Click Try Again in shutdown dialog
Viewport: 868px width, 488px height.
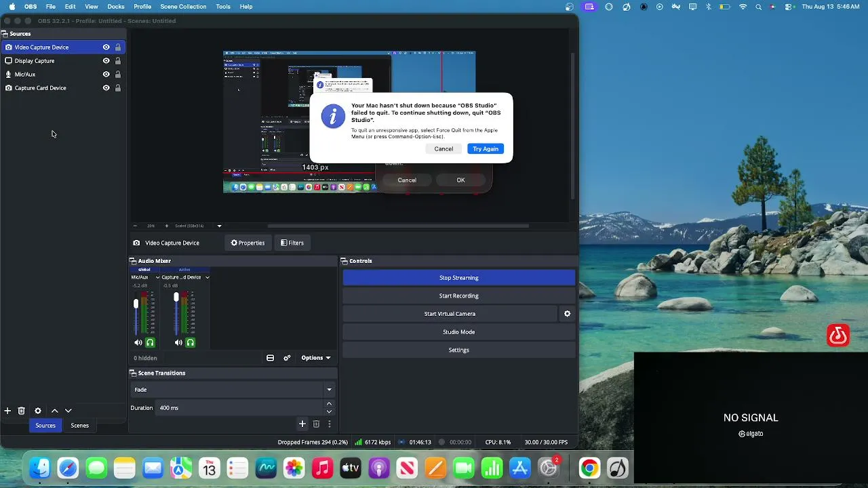pyautogui.click(x=486, y=149)
